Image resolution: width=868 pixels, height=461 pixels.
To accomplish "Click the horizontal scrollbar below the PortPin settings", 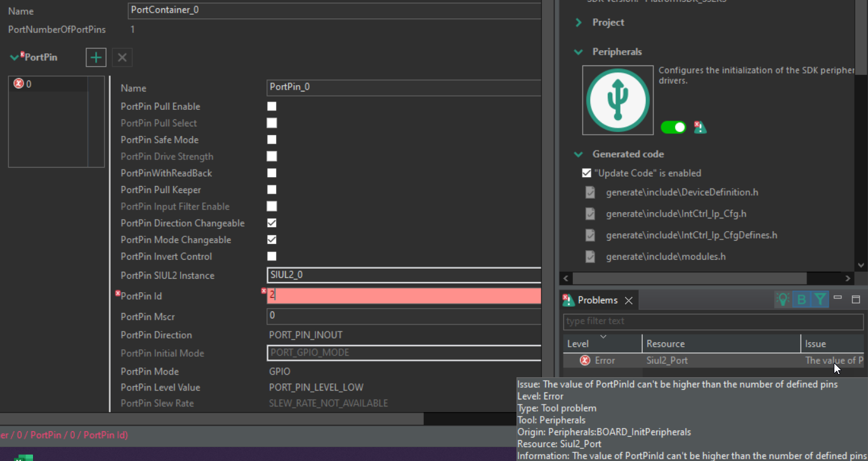I will pyautogui.click(x=212, y=419).
